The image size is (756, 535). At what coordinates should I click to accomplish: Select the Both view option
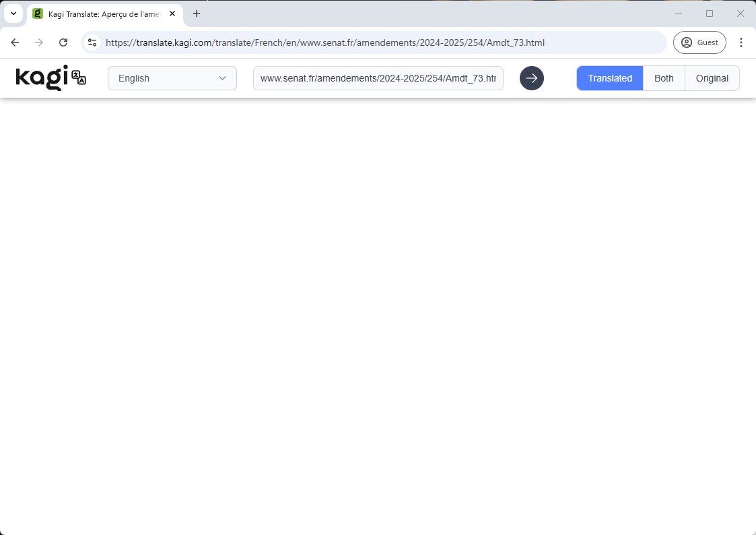coord(664,78)
